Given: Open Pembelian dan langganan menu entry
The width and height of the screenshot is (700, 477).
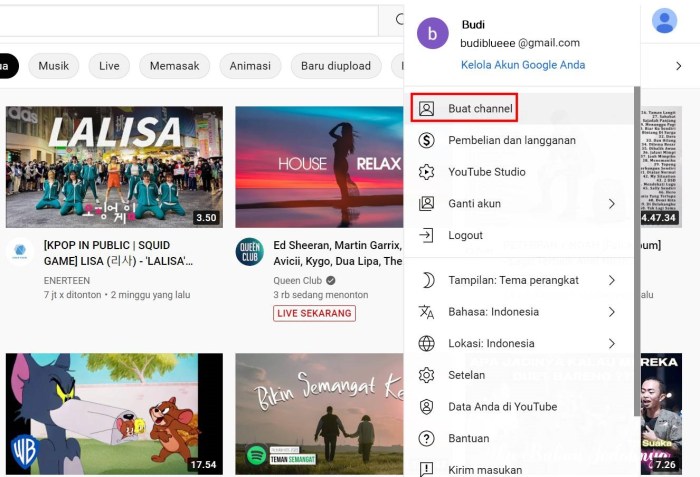Looking at the screenshot, I should [519, 140].
